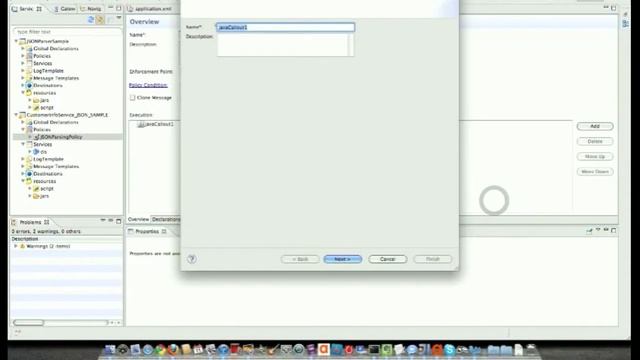640x360 pixels.
Task: Open Firefox from the Dock
Action: 173,349
